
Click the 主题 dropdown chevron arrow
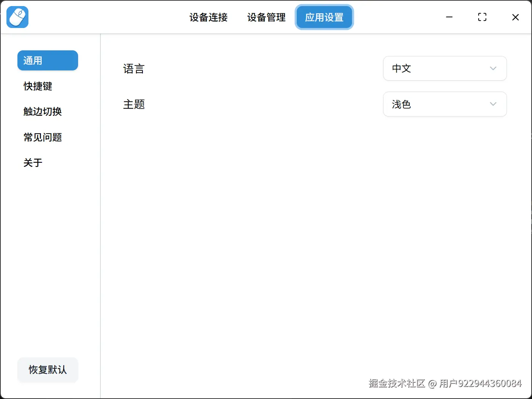pyautogui.click(x=493, y=104)
